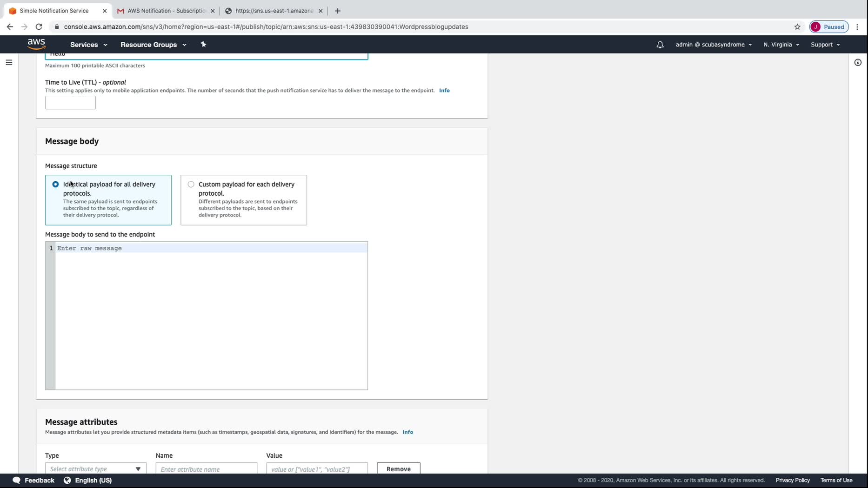Screen dimensions: 868x488
Task: Open the notifications bell
Action: click(660, 45)
